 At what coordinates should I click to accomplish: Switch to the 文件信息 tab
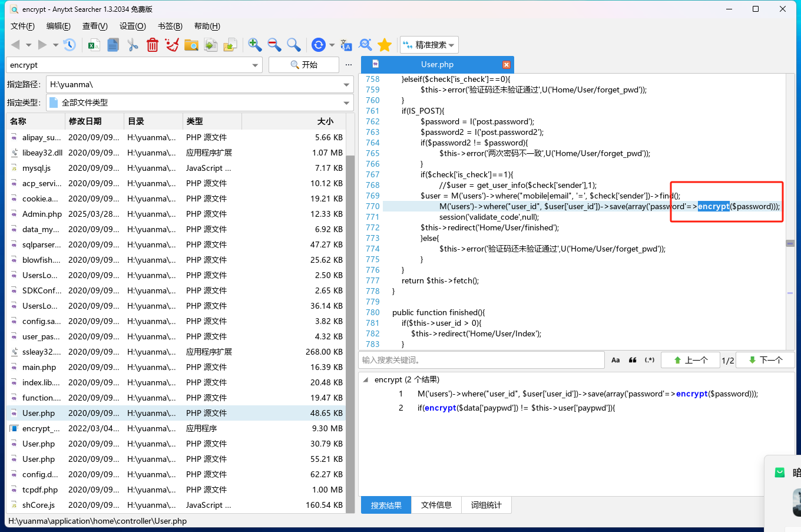point(436,505)
